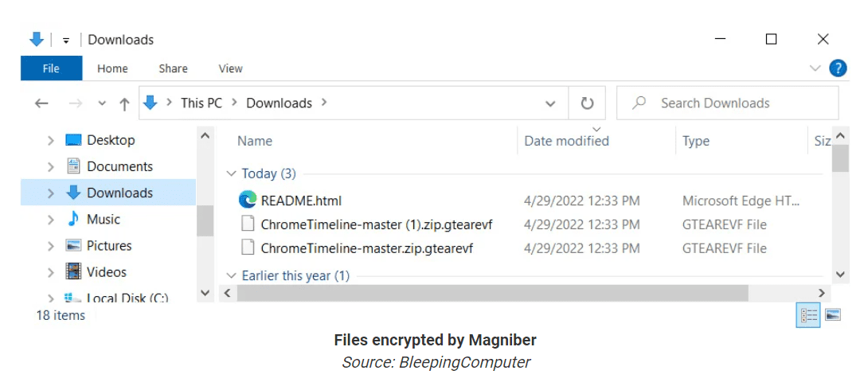Click the Music folder note icon
Screen dimensions: 868x382
tap(73, 219)
